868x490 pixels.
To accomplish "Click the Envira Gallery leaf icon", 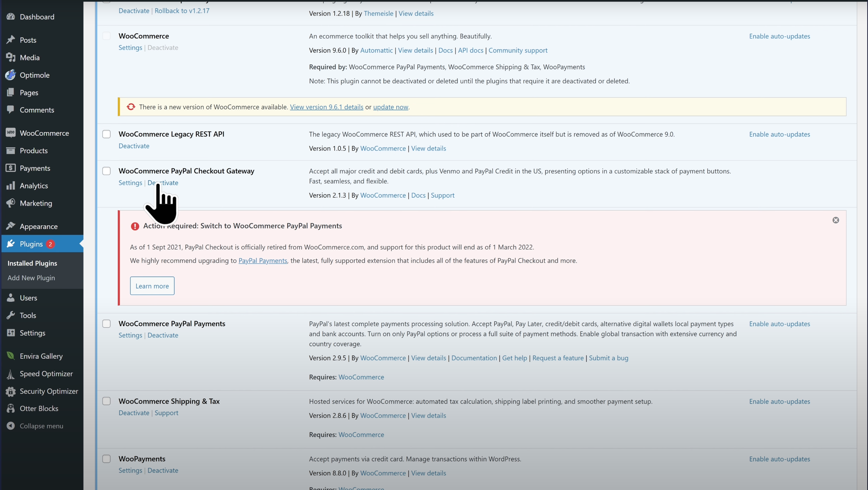I will pyautogui.click(x=11, y=356).
